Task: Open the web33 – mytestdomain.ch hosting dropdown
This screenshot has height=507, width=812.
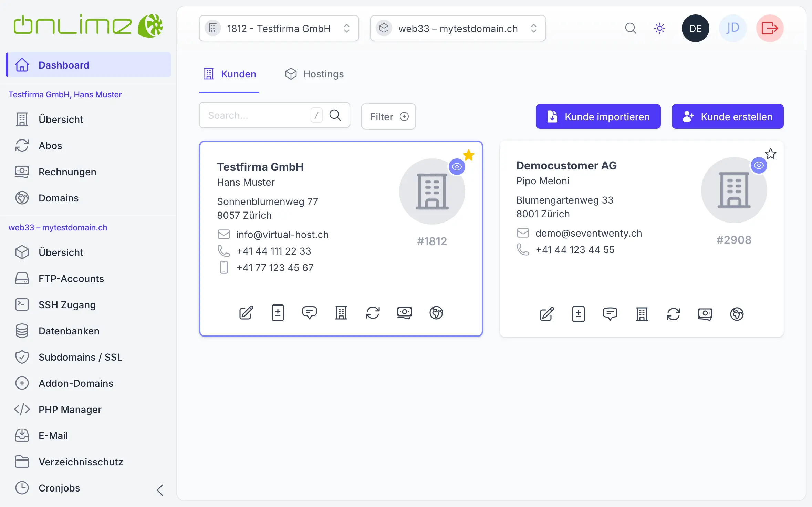Action: pos(458,28)
